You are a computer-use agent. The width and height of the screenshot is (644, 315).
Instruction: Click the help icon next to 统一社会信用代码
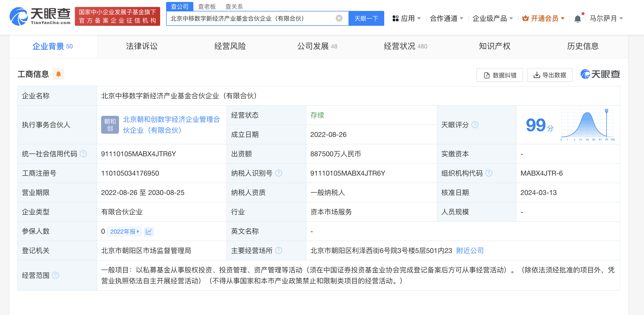pyautogui.click(x=83, y=154)
